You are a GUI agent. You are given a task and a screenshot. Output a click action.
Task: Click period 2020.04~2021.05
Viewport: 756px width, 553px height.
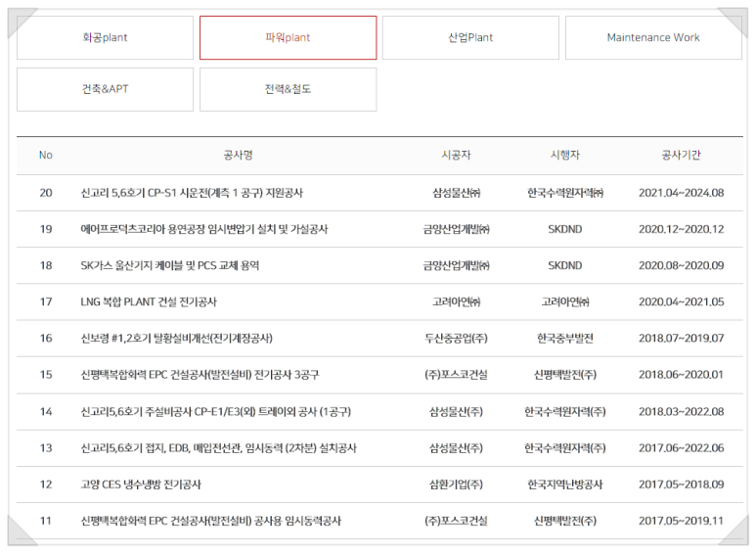tap(682, 302)
